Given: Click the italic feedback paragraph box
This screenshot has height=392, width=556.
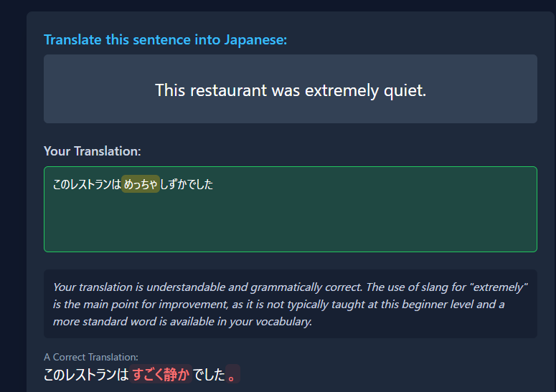Looking at the screenshot, I should pos(291,304).
